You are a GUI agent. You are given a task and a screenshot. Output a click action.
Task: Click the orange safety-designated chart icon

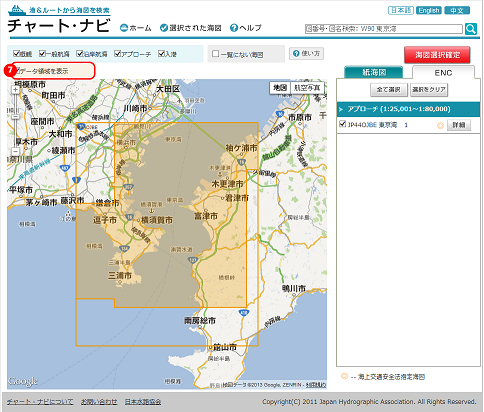[440, 125]
